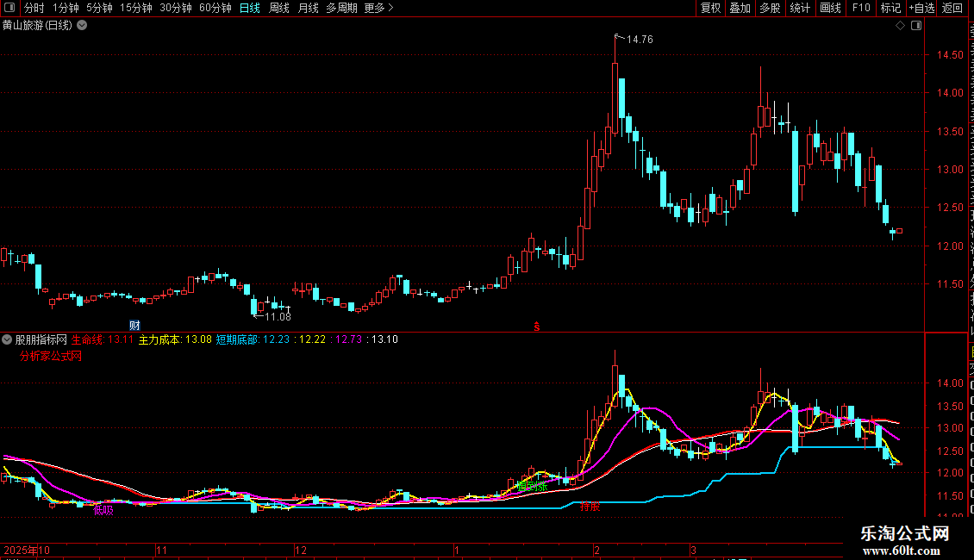
Task: Click the 11.08 low price label
Action: [278, 317]
